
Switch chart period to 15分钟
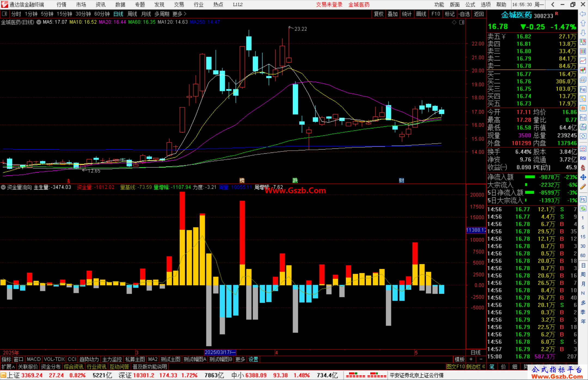click(64, 14)
